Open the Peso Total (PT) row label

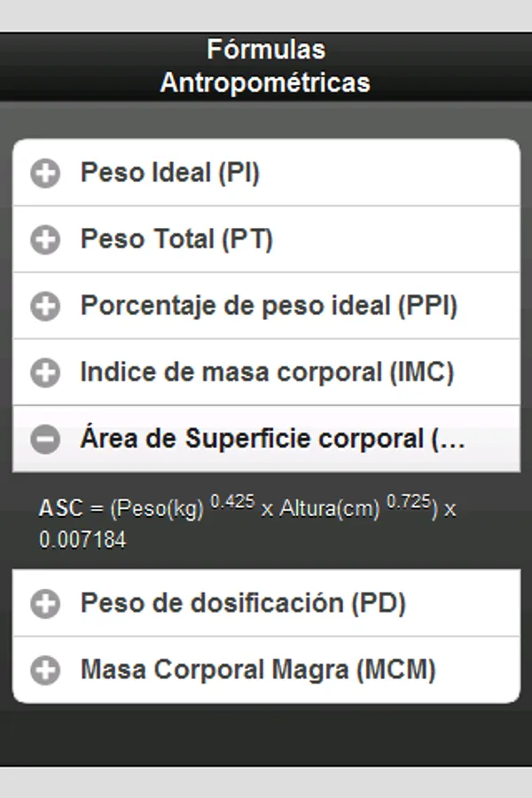click(176, 239)
